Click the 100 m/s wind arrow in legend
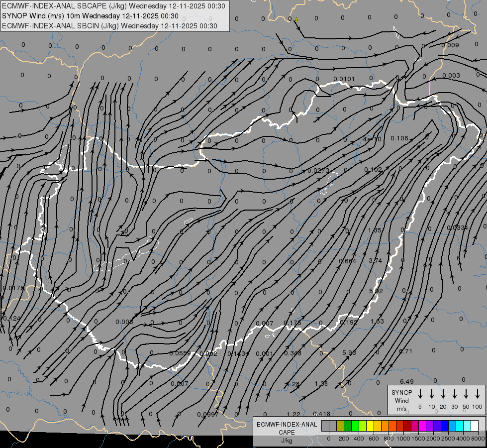 [x=478, y=394]
